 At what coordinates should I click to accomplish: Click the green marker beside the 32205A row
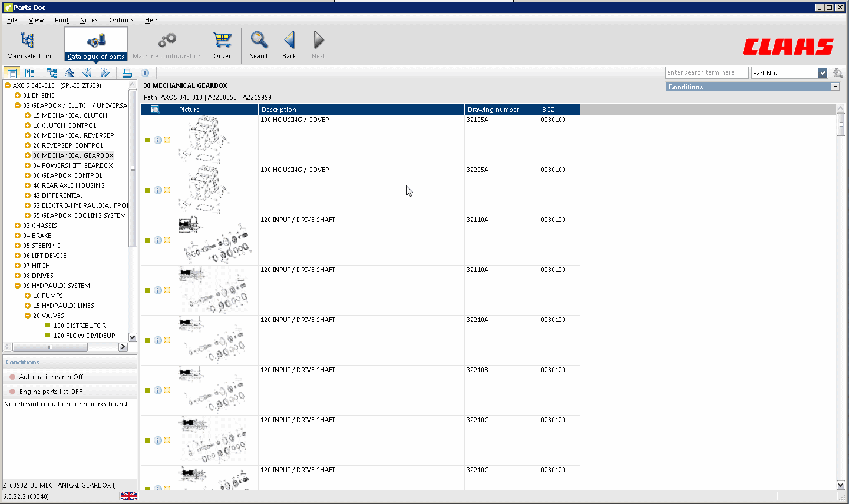[148, 190]
